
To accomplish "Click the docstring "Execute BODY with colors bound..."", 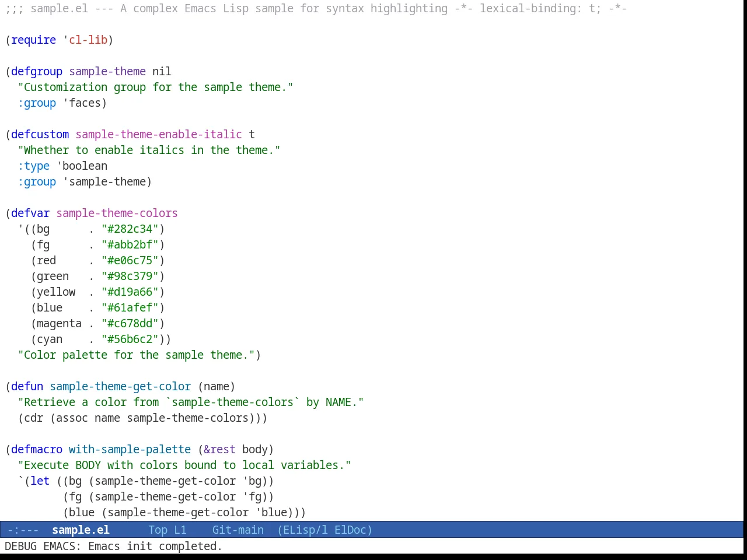I will point(184,465).
